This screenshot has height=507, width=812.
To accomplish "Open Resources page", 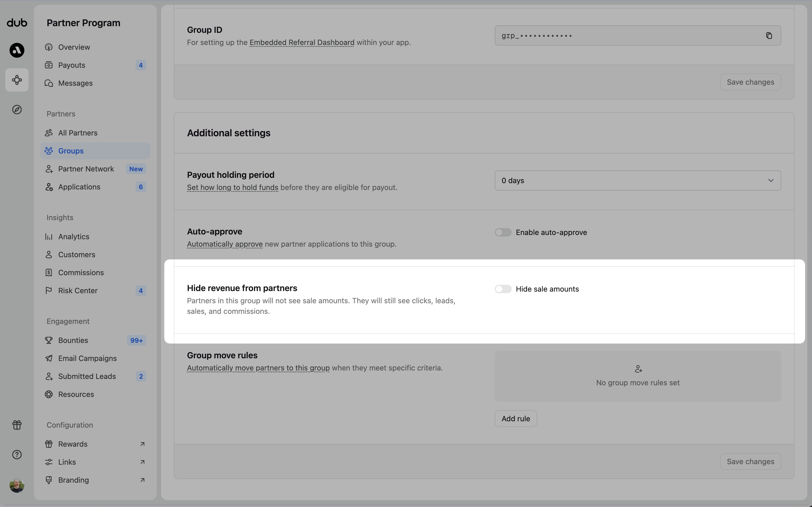I will click(x=95, y=394).
